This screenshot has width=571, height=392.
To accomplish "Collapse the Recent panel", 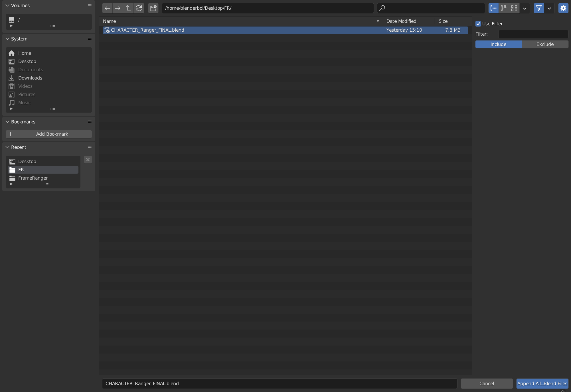I will click(7, 147).
